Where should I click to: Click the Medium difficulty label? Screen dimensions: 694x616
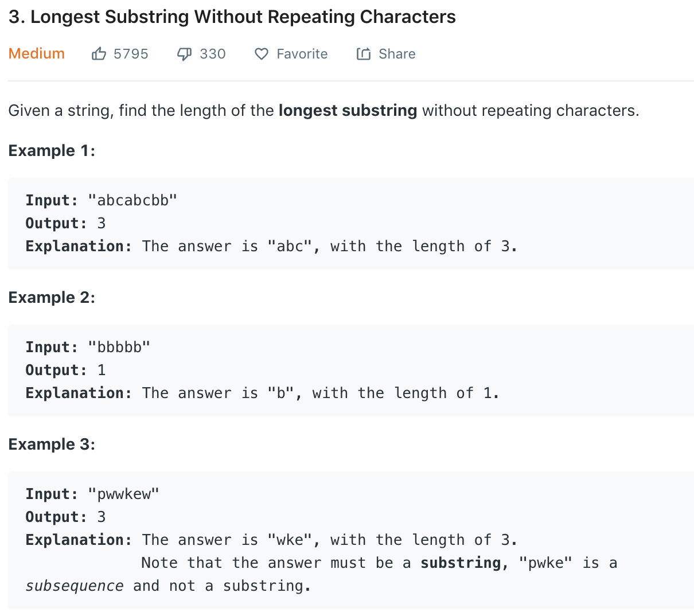(37, 53)
